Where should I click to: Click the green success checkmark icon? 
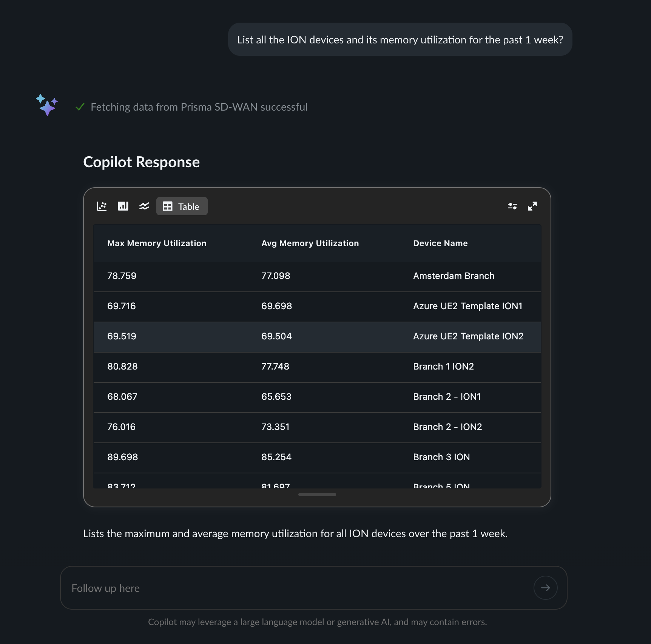click(80, 107)
